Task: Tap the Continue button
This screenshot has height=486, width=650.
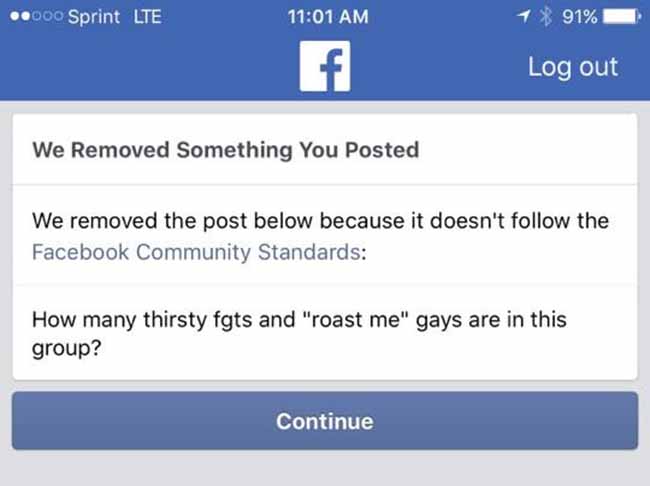Action: [325, 421]
